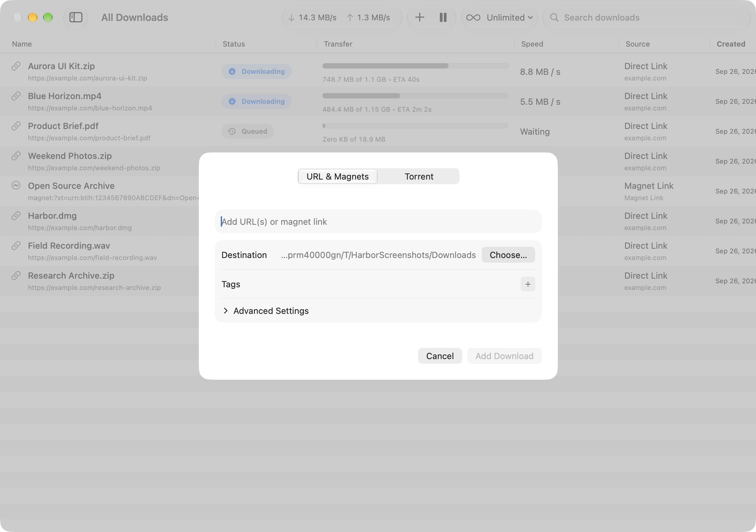Image resolution: width=756 pixels, height=532 pixels.
Task: Click the Add URL(s) or magnet link field
Action: point(378,221)
